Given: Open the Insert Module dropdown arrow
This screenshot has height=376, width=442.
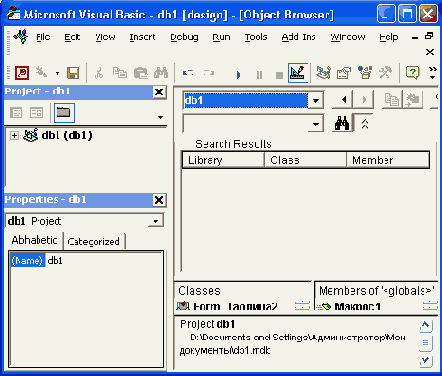Looking at the screenshot, I should click(x=57, y=73).
